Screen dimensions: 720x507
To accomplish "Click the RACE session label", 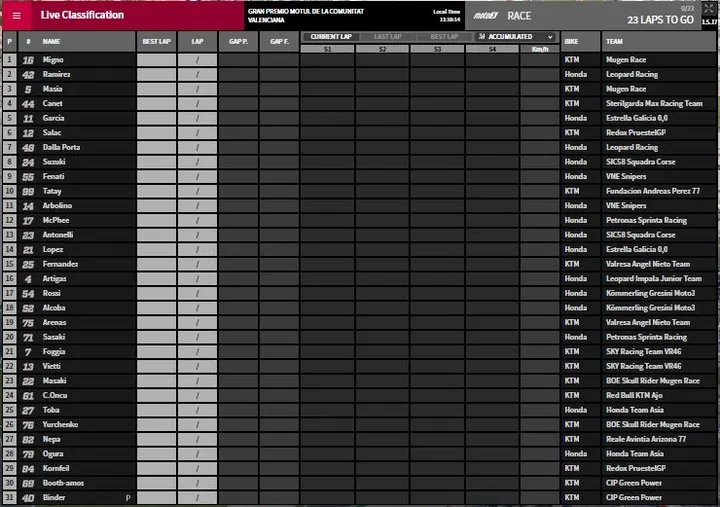I will point(519,16).
